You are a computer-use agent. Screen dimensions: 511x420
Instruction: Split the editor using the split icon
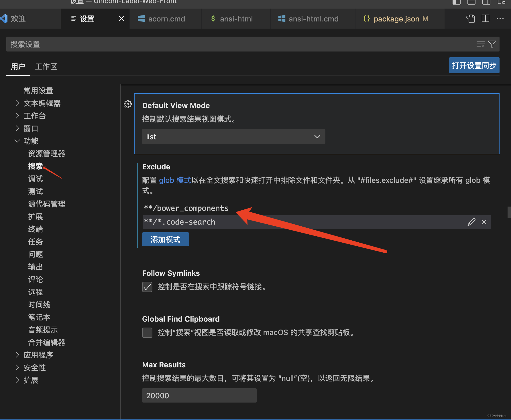point(485,19)
